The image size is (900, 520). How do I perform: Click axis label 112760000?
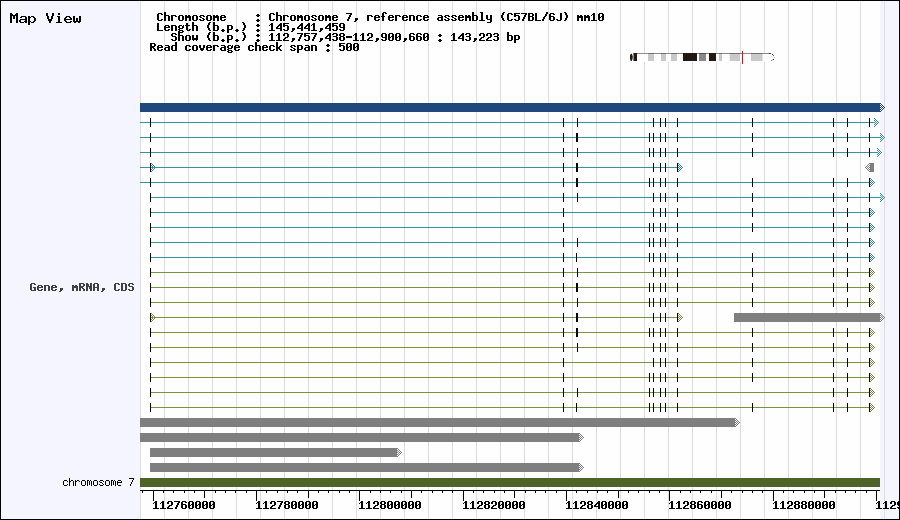184,505
